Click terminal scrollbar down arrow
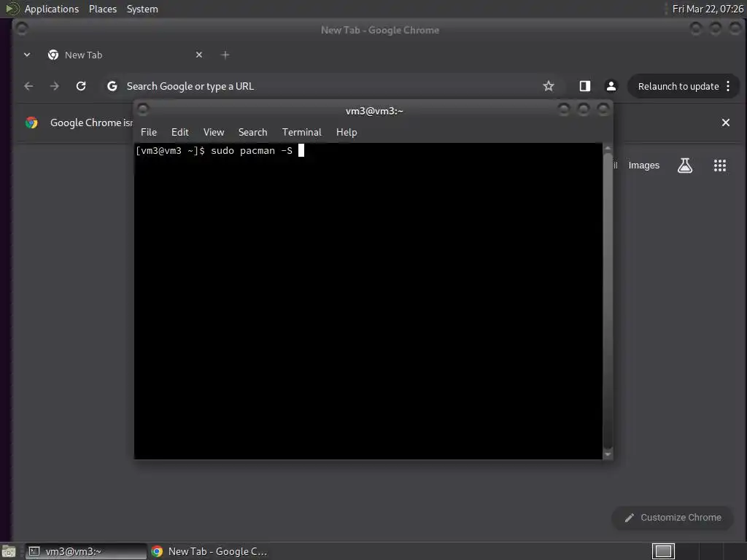Viewport: 747px width, 560px height. coord(608,455)
